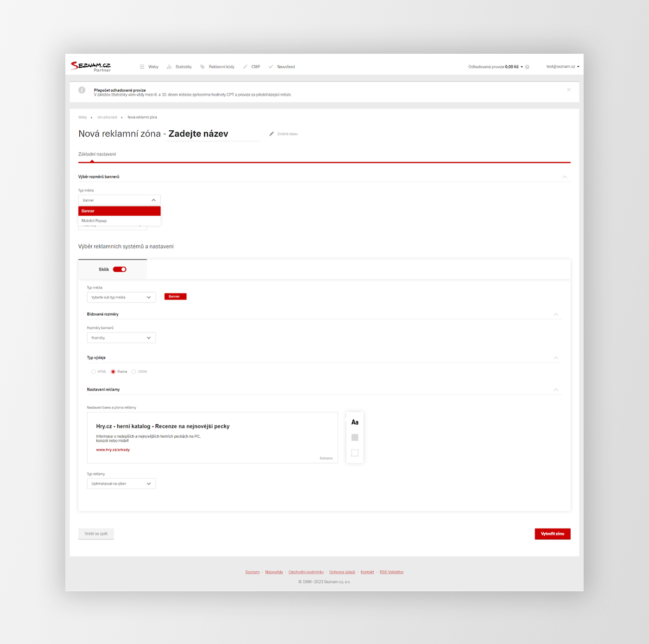
Task: Click the Statistiky bar chart icon
Action: click(x=169, y=67)
